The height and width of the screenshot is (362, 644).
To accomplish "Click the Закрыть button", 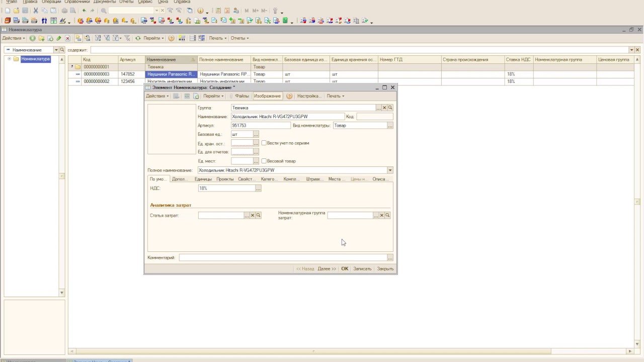I will (x=385, y=269).
